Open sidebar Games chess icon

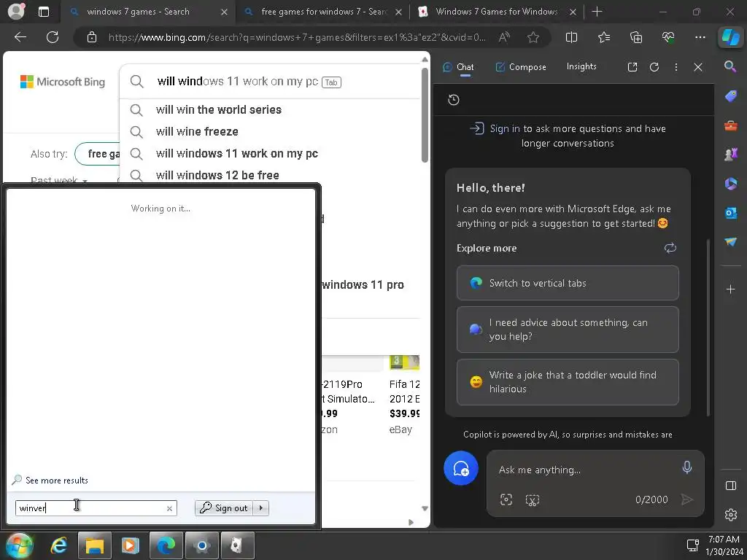pyautogui.click(x=730, y=155)
